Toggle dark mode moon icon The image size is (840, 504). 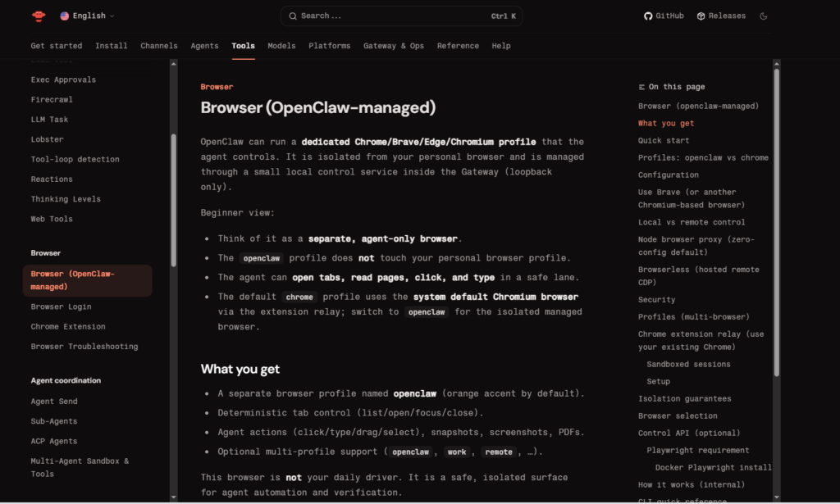tap(764, 16)
